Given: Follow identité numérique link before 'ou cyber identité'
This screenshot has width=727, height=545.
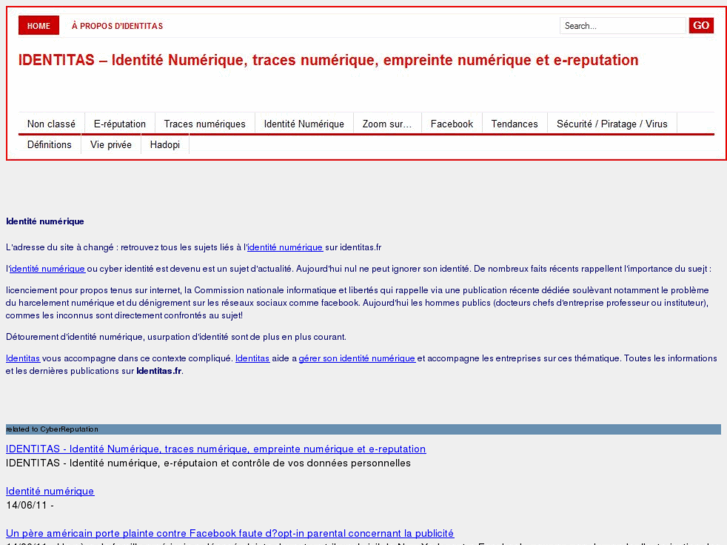Looking at the screenshot, I should pos(47,269).
